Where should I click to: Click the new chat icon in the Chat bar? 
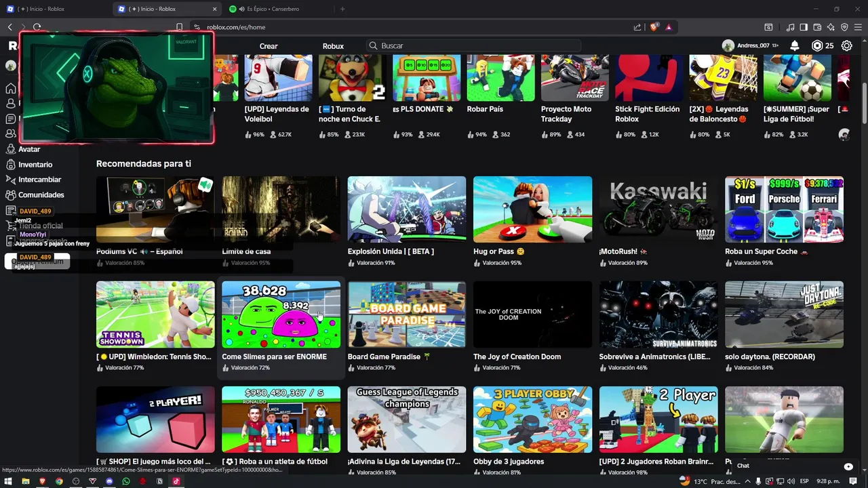[x=848, y=466]
